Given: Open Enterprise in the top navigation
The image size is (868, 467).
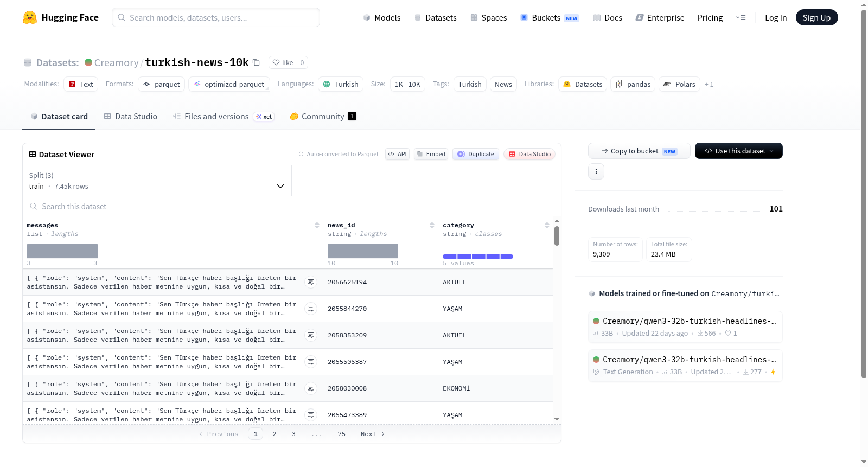Looking at the screenshot, I should click(x=660, y=18).
